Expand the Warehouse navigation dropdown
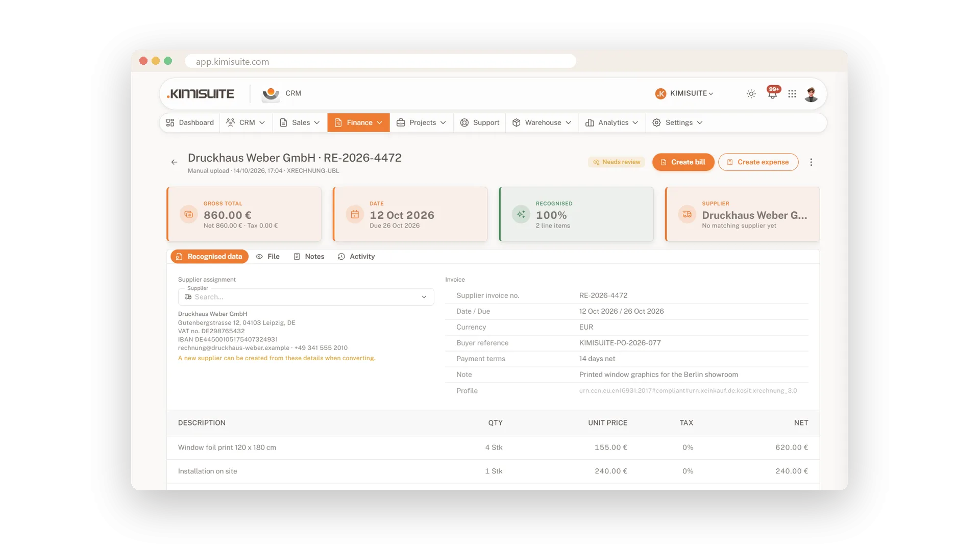This screenshot has height=551, width=980. click(x=542, y=122)
